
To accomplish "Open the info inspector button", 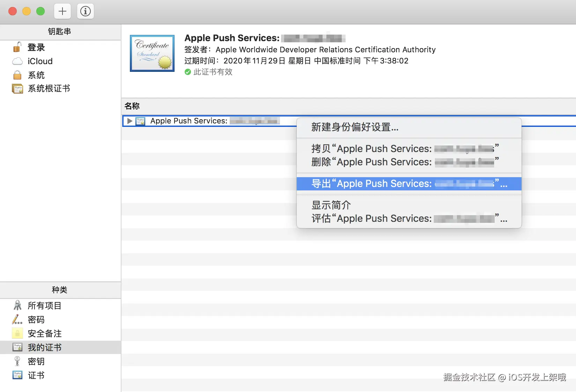I will click(86, 11).
